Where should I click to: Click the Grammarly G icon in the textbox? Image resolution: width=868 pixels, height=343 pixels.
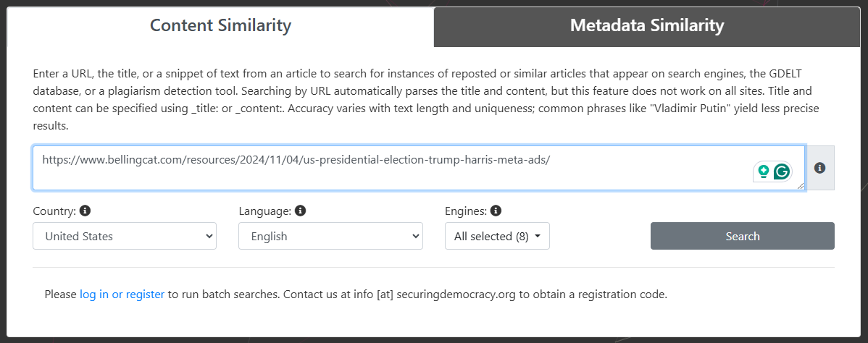(x=781, y=171)
